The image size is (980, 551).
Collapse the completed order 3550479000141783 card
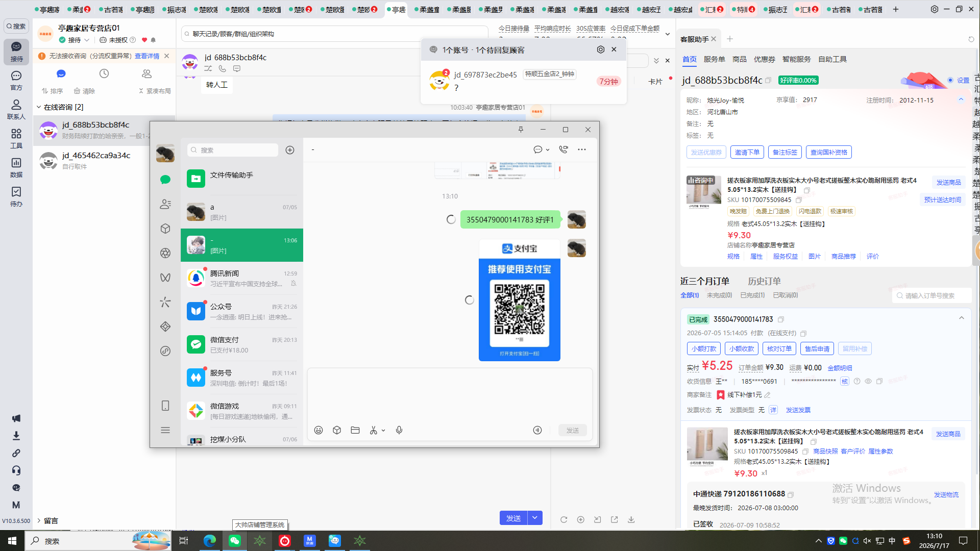(x=962, y=318)
